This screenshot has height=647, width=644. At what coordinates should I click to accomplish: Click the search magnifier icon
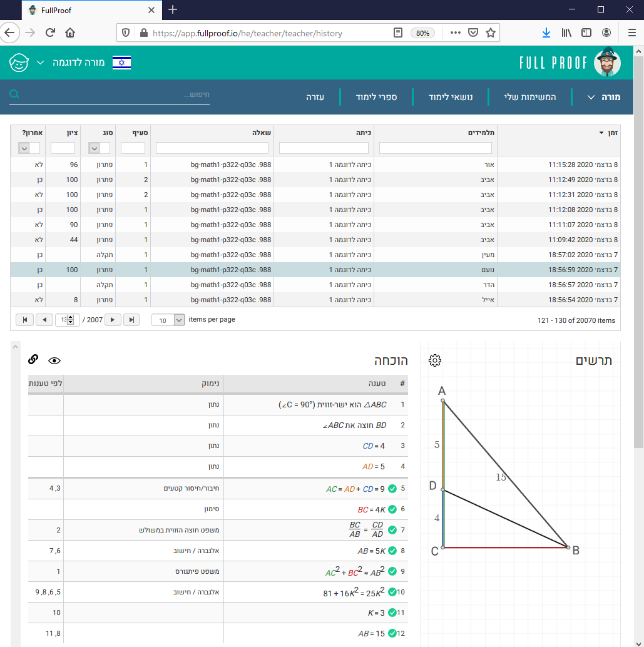[x=15, y=94]
